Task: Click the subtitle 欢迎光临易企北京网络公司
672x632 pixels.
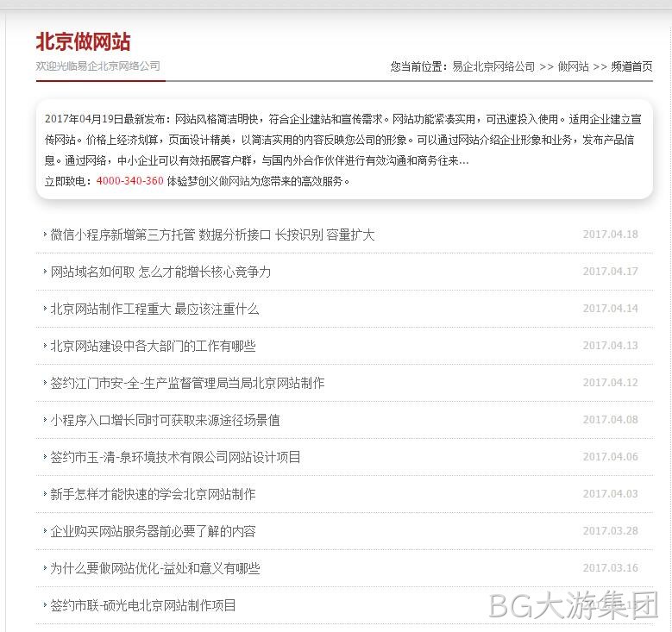Action: 97,66
